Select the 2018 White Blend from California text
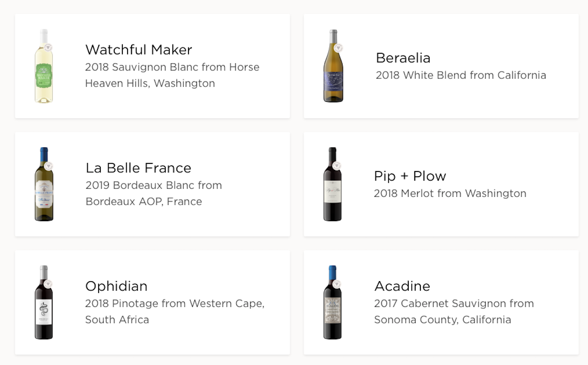Viewport: 588px width, 365px height. [x=461, y=75]
